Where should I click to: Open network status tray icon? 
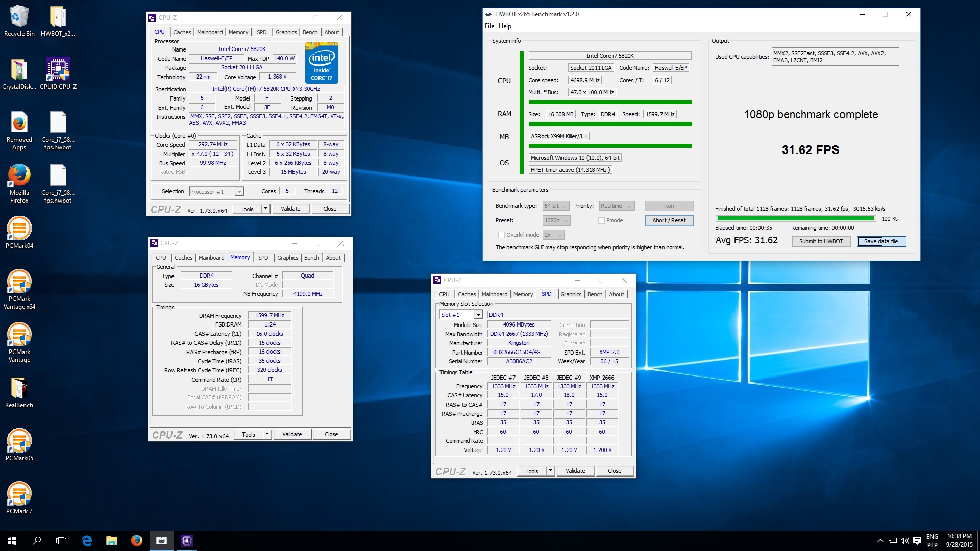tap(892, 541)
